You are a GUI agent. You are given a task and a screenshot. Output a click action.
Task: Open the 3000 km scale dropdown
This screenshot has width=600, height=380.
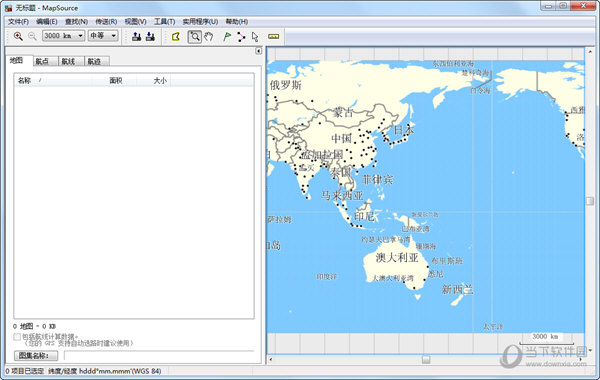(63, 36)
